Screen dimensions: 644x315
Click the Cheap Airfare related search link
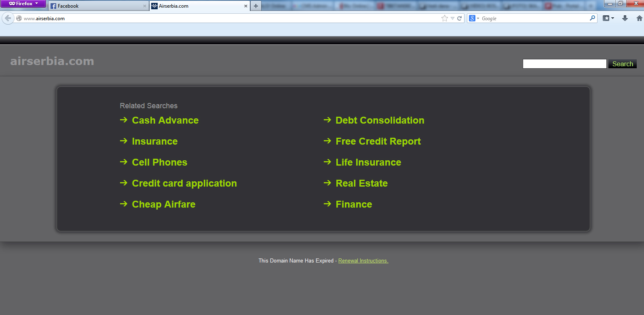coord(163,204)
